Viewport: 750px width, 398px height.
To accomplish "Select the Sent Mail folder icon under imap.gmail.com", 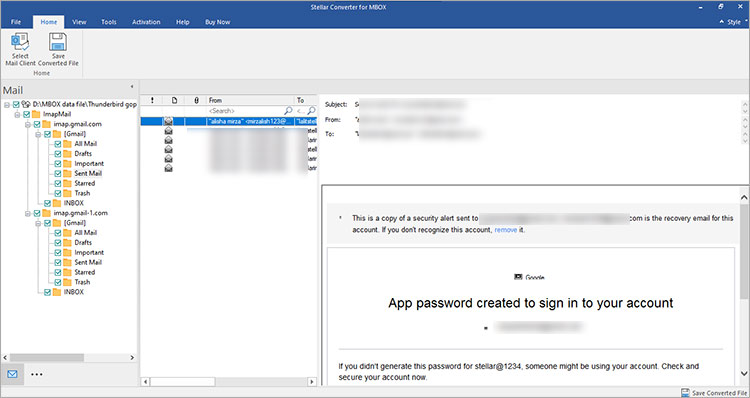I will pyautogui.click(x=67, y=173).
